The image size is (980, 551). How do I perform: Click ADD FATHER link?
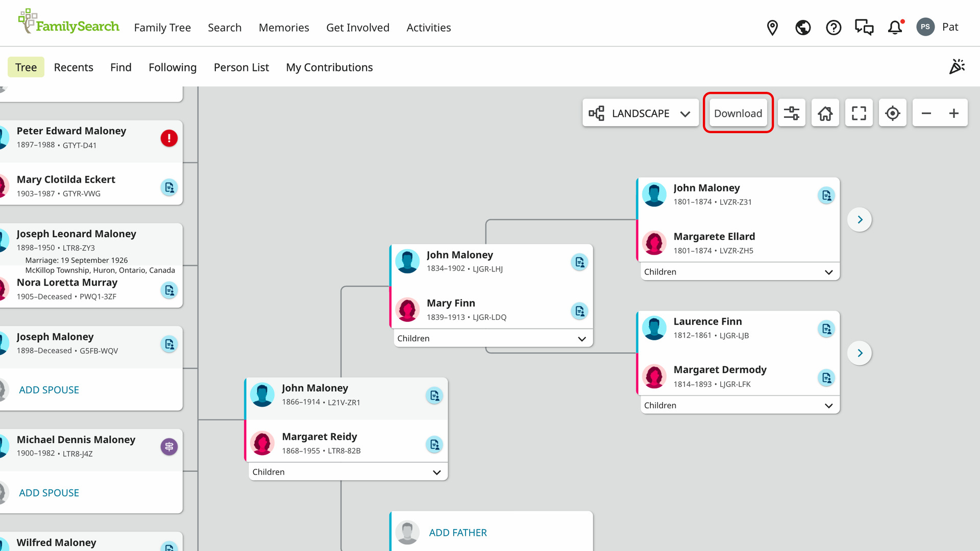(458, 533)
